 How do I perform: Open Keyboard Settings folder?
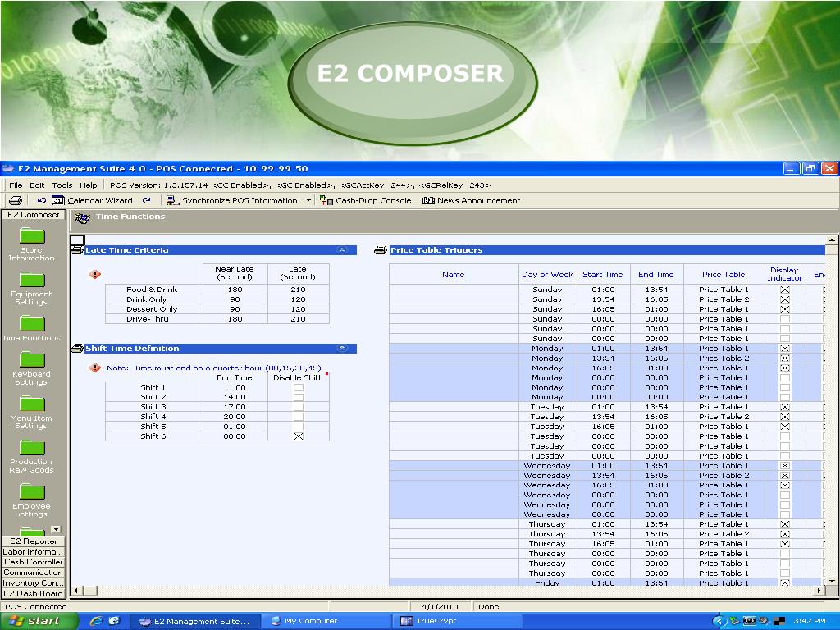(x=32, y=368)
